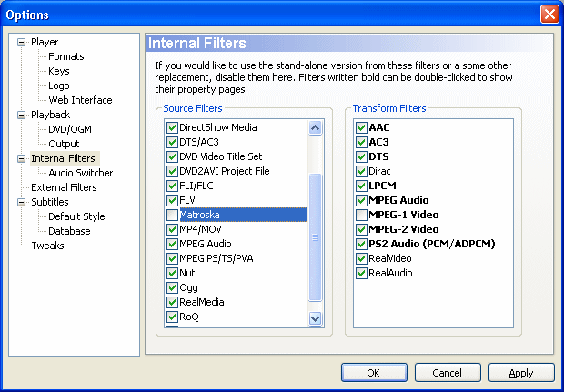Open the Tweaks options page

coord(47,246)
